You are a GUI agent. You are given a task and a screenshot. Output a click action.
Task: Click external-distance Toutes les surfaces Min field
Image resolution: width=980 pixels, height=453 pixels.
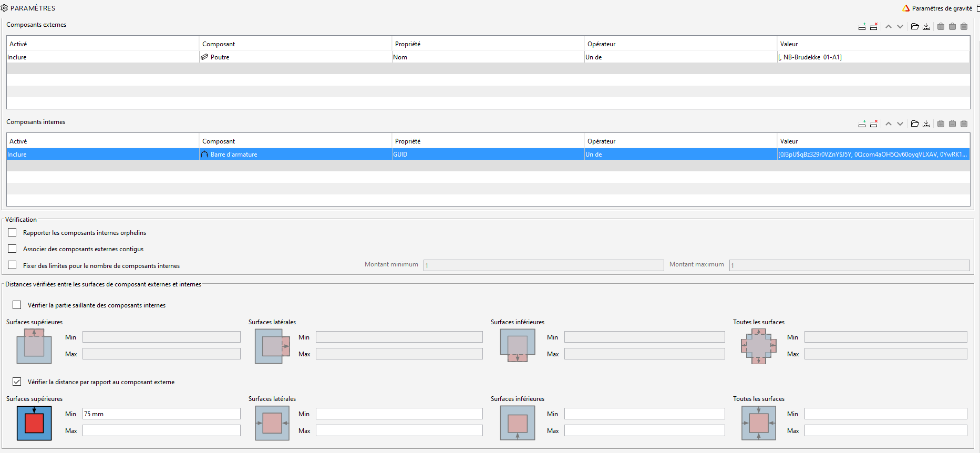(886, 414)
